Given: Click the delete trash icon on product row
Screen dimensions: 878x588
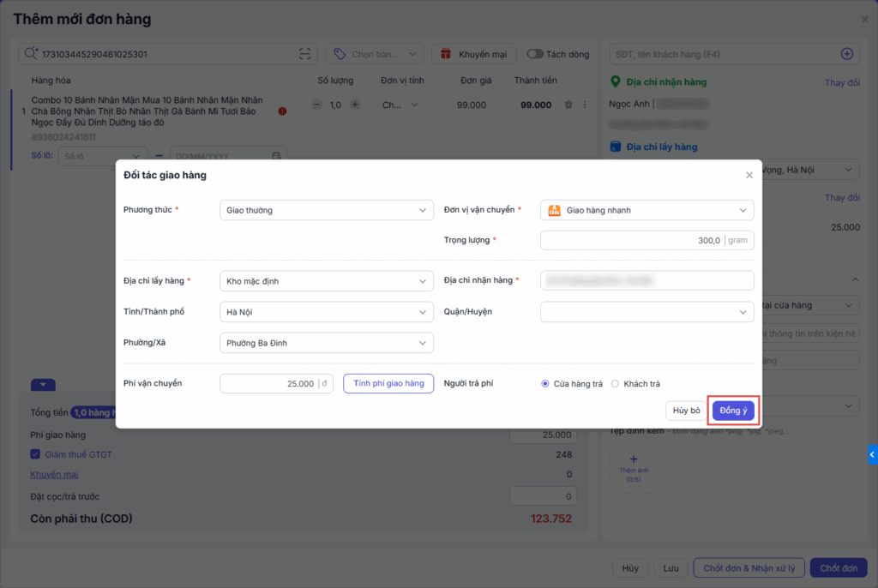Looking at the screenshot, I should (568, 105).
